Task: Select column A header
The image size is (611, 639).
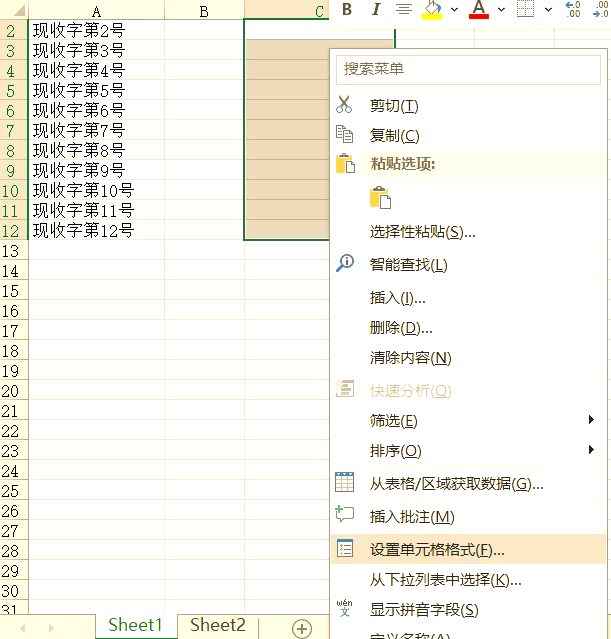Action: tap(96, 10)
